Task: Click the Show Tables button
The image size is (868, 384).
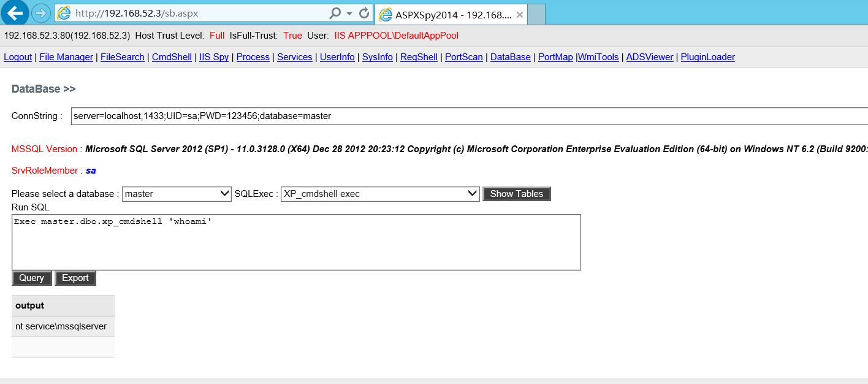Action: point(517,194)
